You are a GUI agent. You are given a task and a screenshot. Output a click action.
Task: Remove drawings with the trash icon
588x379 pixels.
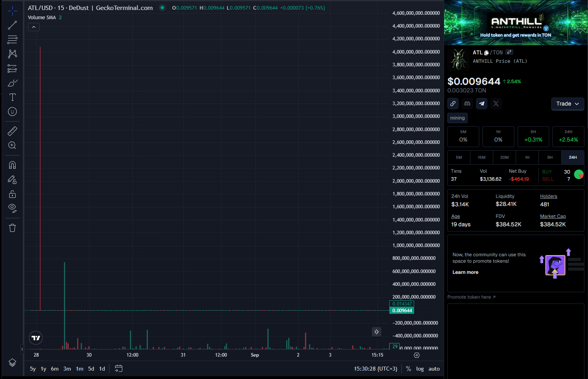click(x=12, y=228)
